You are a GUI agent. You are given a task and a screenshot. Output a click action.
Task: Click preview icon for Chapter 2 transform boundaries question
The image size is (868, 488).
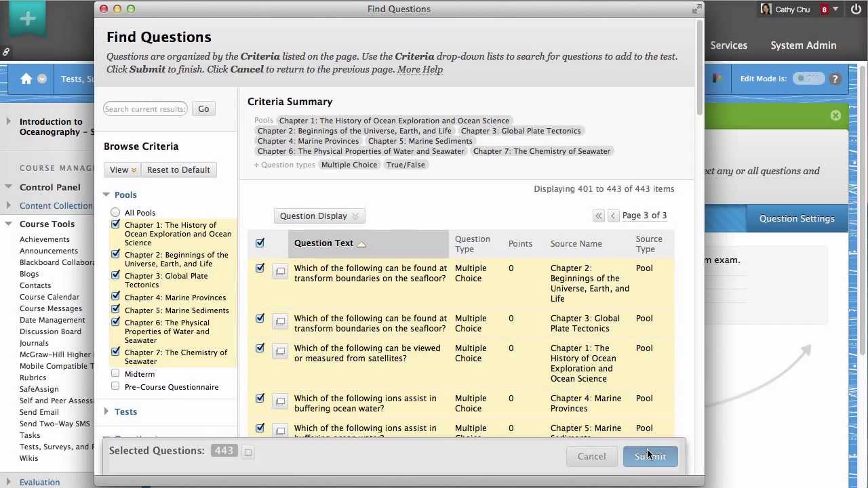pos(280,271)
